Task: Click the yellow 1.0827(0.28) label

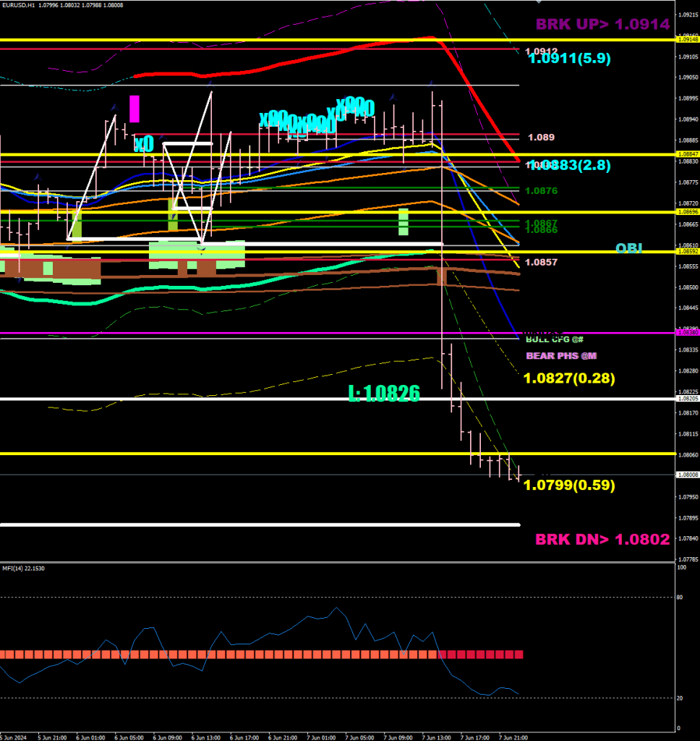Action: (x=568, y=378)
